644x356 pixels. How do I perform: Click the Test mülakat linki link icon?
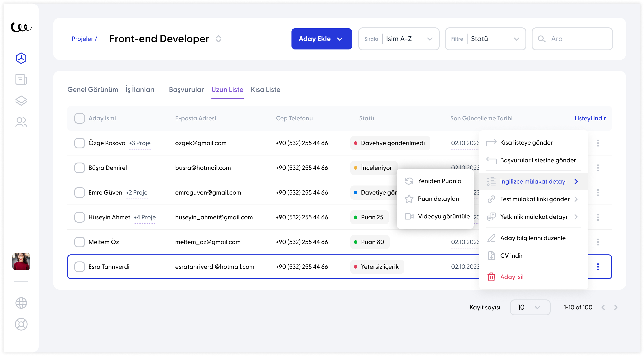coord(491,199)
